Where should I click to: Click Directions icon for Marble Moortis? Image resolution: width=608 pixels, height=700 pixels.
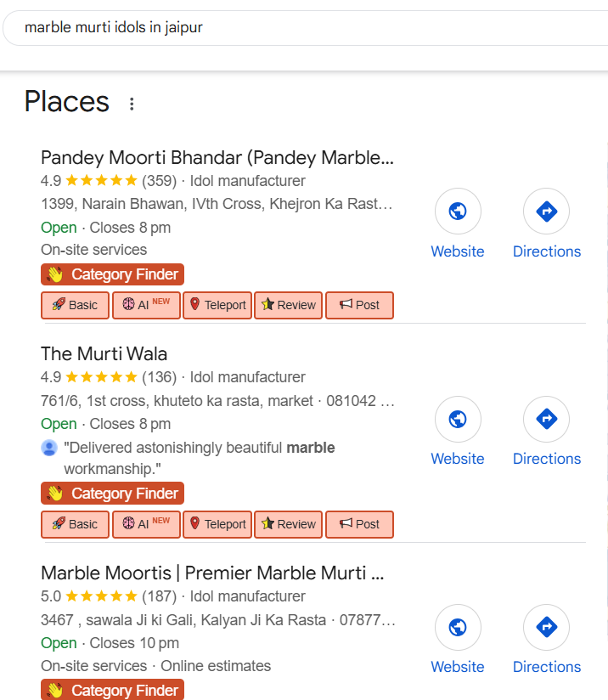click(x=546, y=627)
